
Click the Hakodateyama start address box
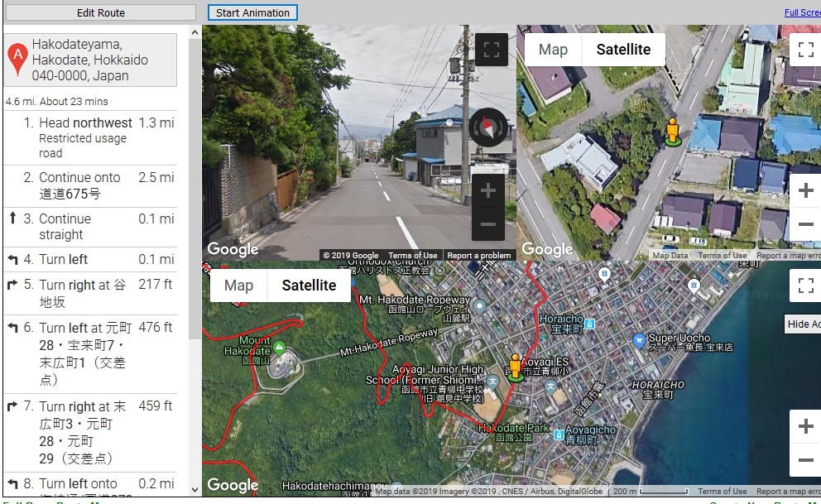click(x=90, y=60)
